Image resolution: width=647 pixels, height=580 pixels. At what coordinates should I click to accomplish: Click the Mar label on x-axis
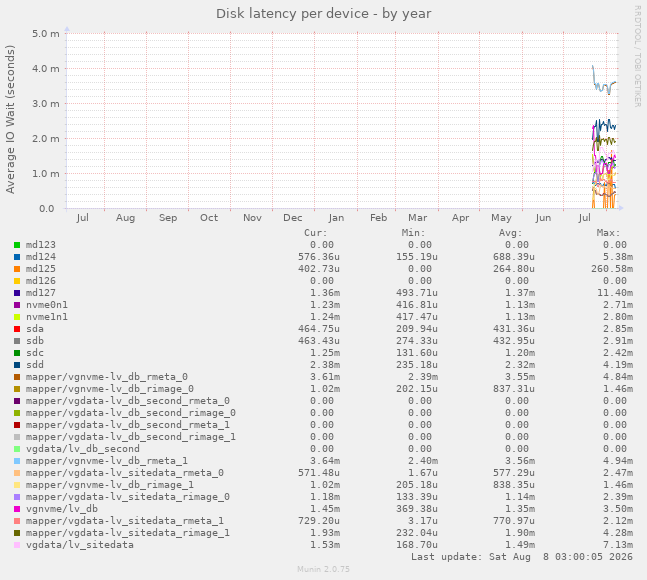(418, 217)
